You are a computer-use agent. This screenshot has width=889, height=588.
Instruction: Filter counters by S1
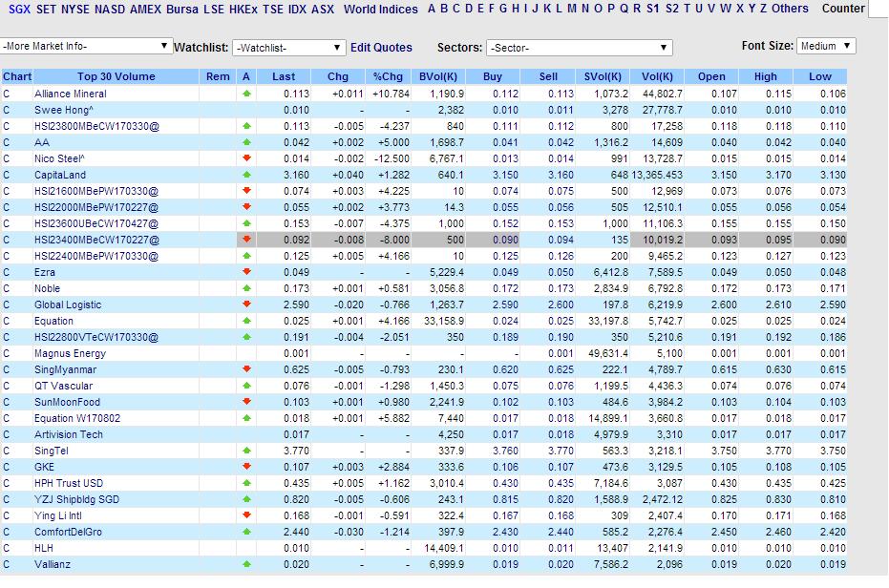pos(653,9)
